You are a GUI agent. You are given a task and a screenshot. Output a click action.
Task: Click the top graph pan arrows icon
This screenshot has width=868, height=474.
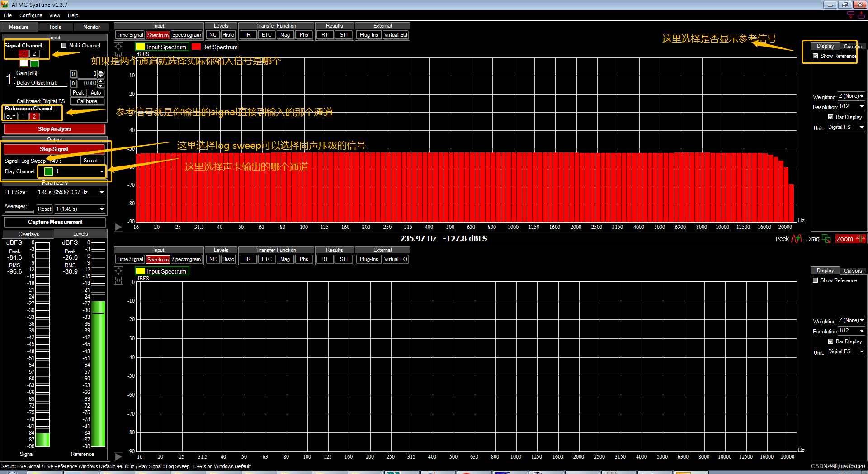coord(118,47)
